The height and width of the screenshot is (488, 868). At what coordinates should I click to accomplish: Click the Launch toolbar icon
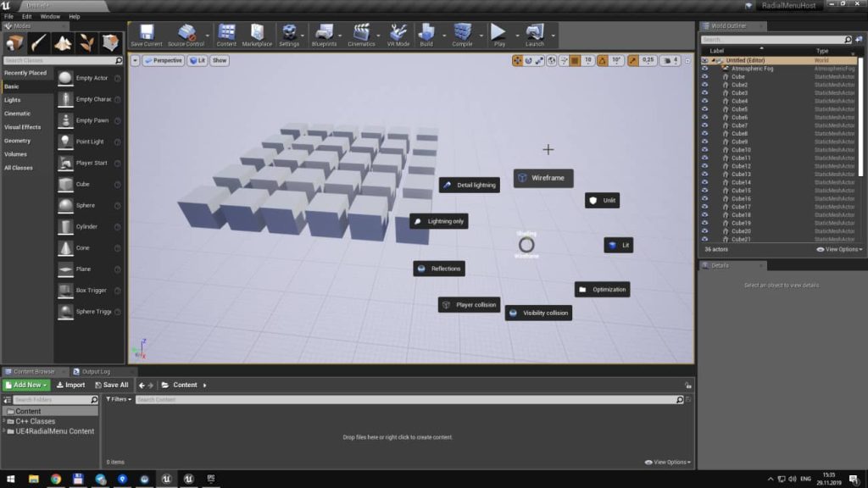tap(534, 36)
